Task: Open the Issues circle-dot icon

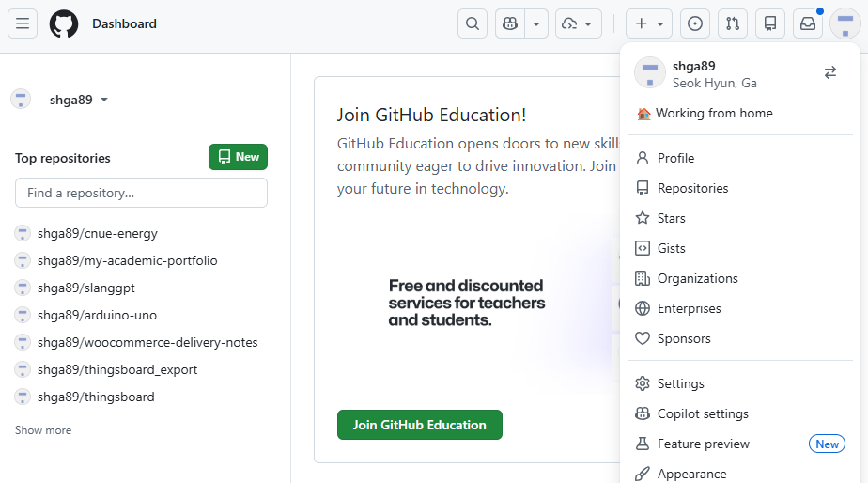Action: [695, 23]
